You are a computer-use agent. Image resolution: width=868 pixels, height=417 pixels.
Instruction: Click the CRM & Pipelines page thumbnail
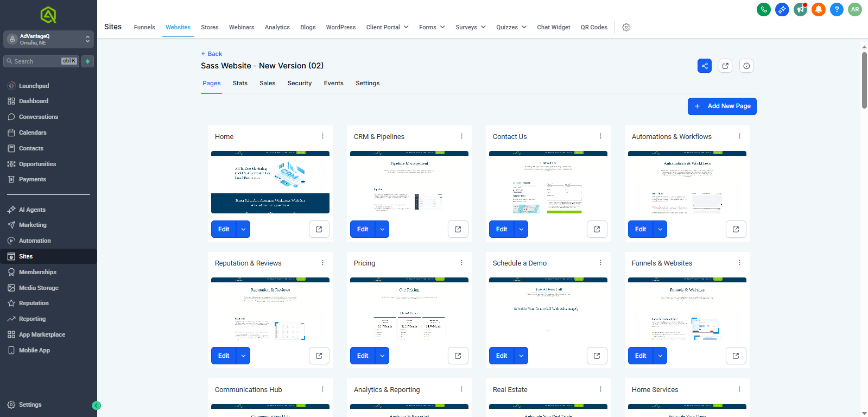pyautogui.click(x=409, y=183)
